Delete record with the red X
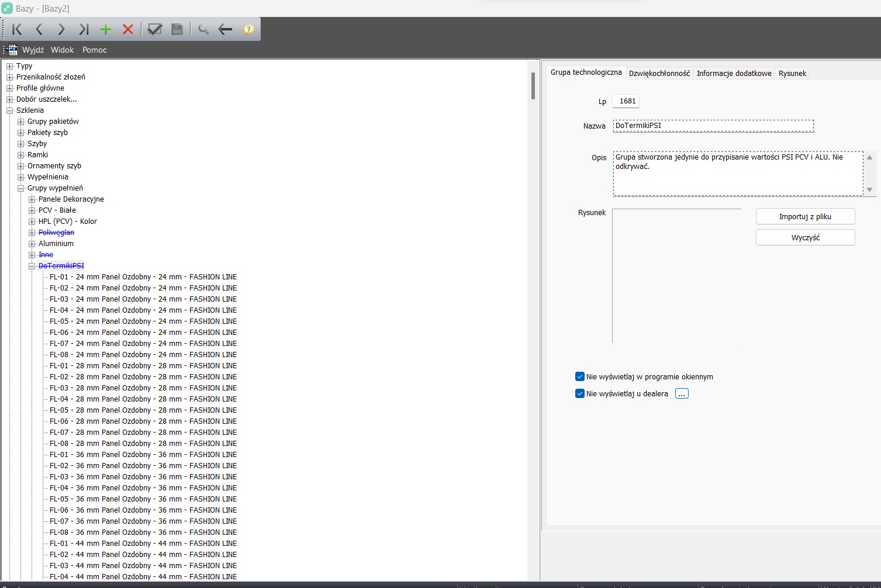881x588 pixels. (x=128, y=29)
